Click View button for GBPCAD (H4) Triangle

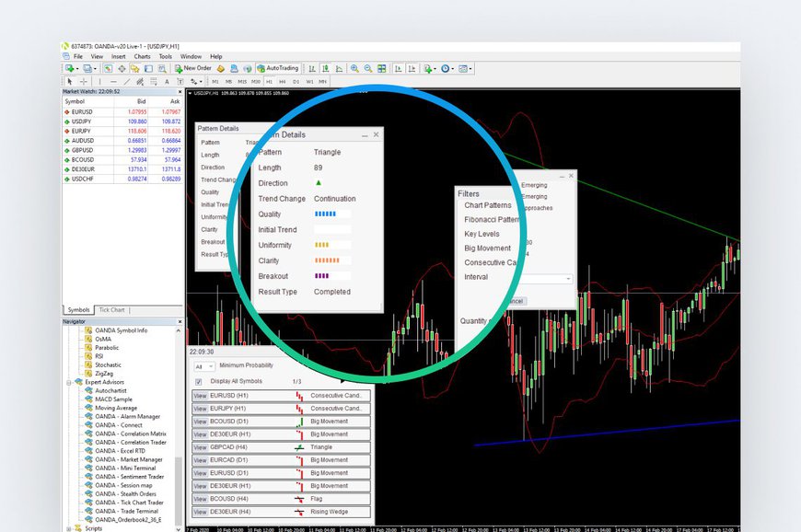[x=200, y=447]
